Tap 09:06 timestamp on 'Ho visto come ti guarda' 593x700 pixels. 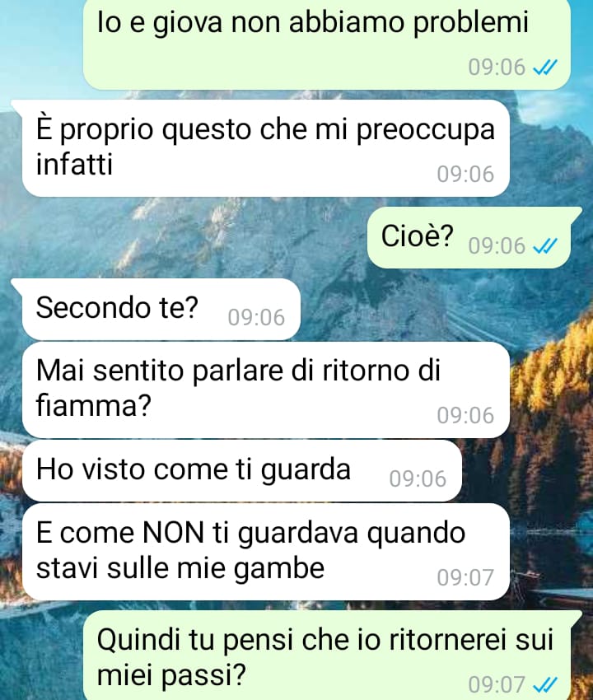pos(418,478)
